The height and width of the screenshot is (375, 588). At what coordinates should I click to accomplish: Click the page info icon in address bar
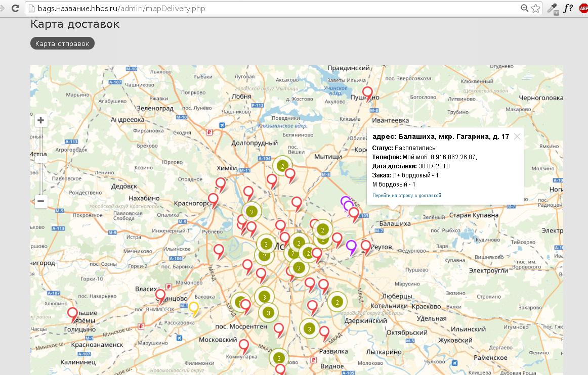(32, 8)
